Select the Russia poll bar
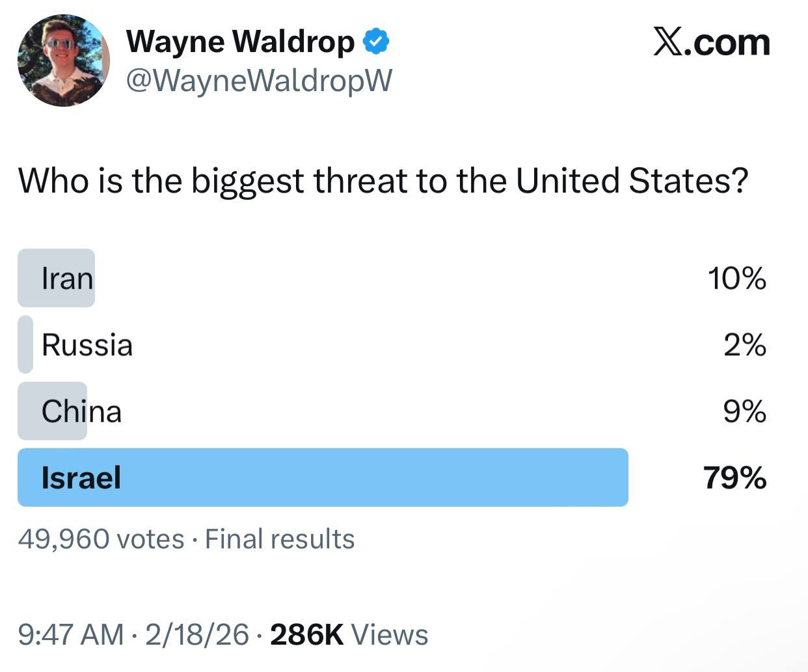 pos(25,345)
